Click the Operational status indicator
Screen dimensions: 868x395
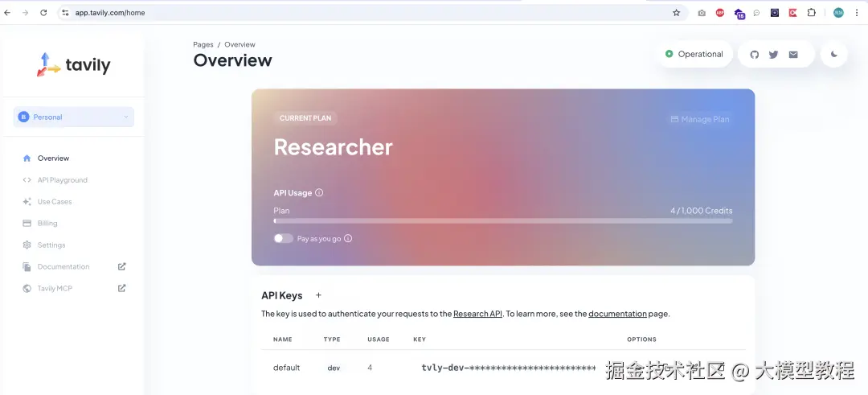[694, 54]
